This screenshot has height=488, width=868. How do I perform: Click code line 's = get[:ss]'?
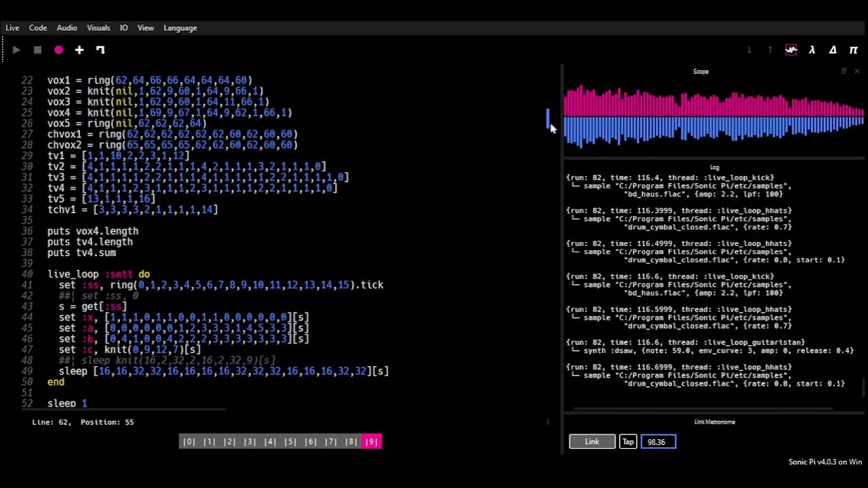pos(93,307)
